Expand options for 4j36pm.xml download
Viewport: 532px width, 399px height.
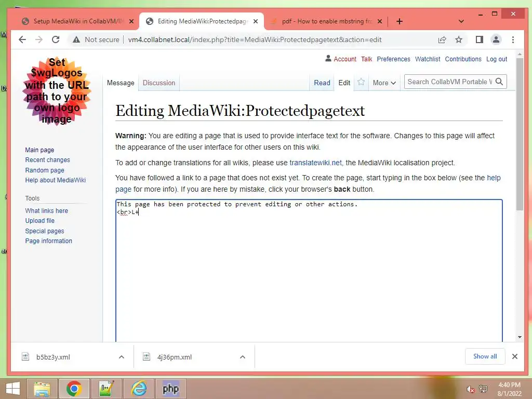click(x=243, y=357)
